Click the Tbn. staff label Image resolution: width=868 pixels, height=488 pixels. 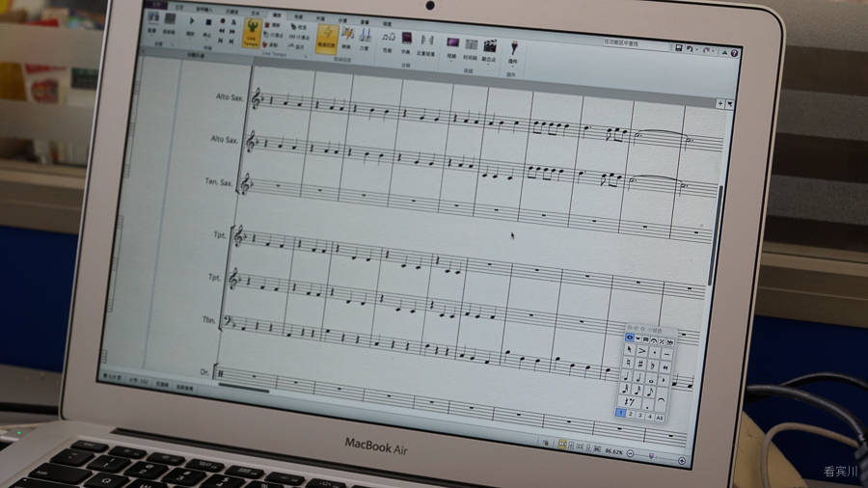[208, 320]
